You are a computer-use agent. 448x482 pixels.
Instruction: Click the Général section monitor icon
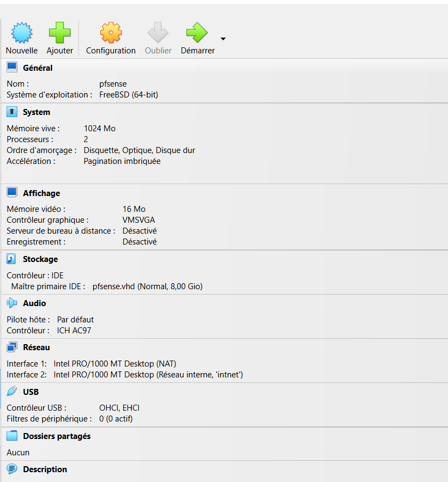click(x=12, y=68)
